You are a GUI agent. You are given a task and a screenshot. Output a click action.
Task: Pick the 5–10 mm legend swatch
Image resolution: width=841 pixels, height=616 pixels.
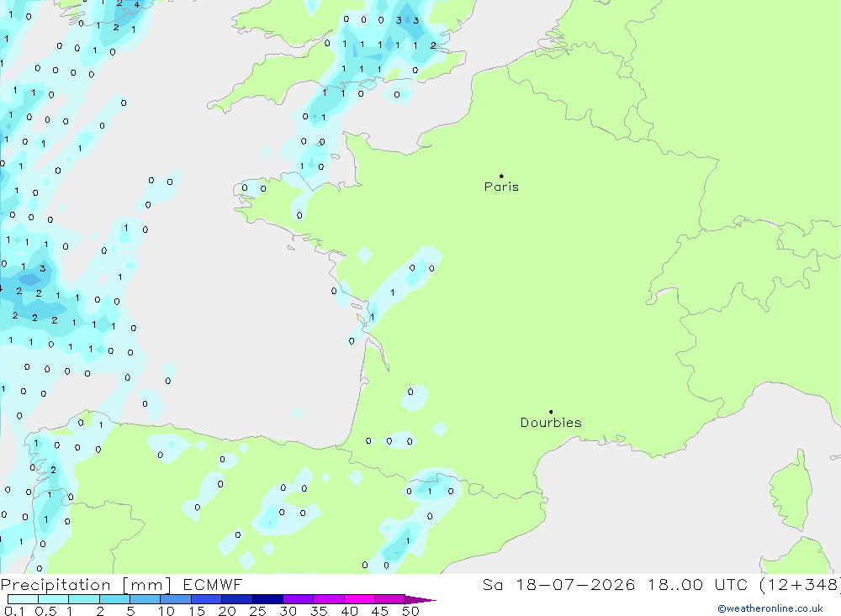pyautogui.click(x=145, y=599)
